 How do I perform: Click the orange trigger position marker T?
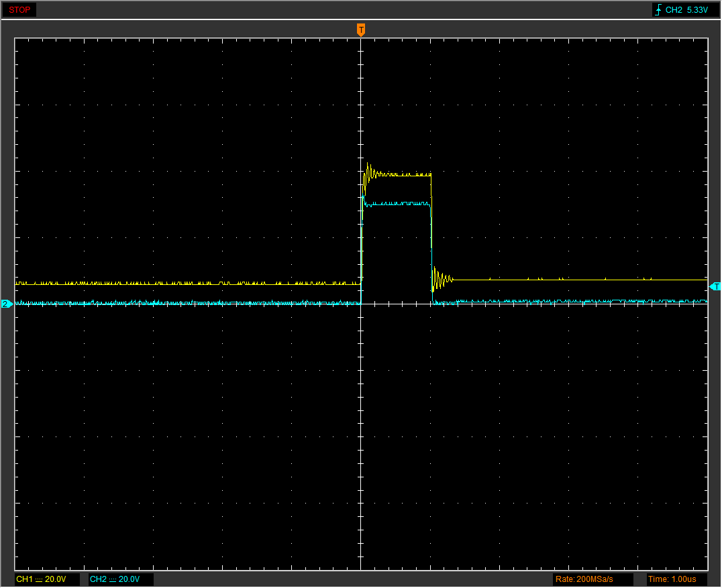pos(361,30)
